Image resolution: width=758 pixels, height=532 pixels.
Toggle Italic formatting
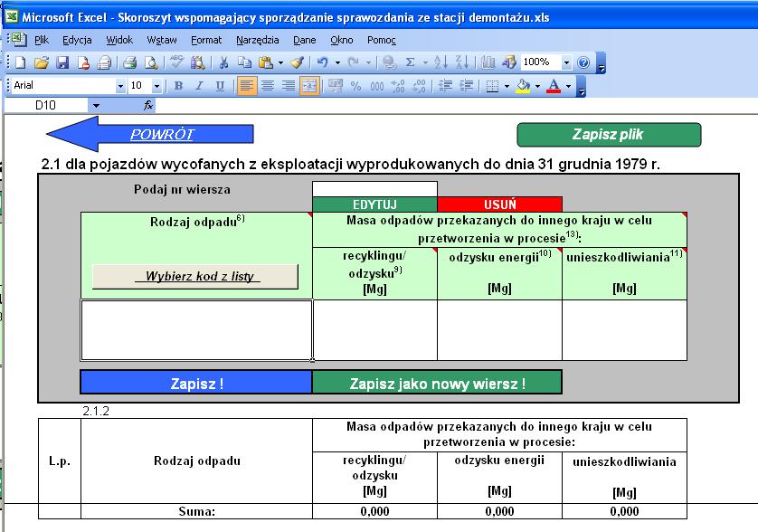(x=199, y=86)
